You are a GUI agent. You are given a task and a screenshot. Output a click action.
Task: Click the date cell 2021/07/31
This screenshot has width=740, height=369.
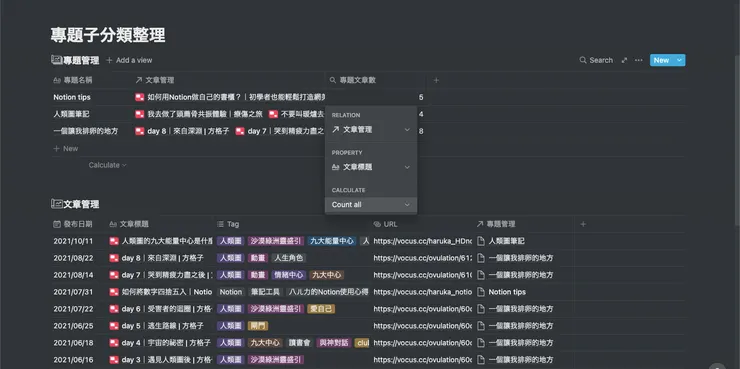(x=73, y=292)
